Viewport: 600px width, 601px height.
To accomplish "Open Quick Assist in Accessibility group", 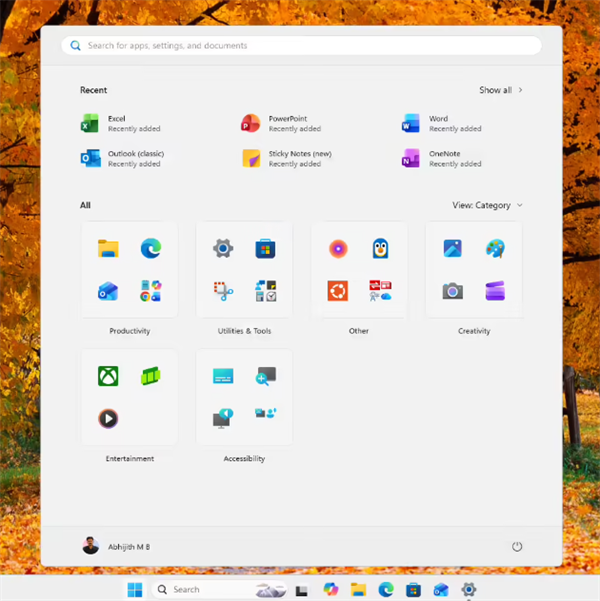I will pyautogui.click(x=265, y=413).
